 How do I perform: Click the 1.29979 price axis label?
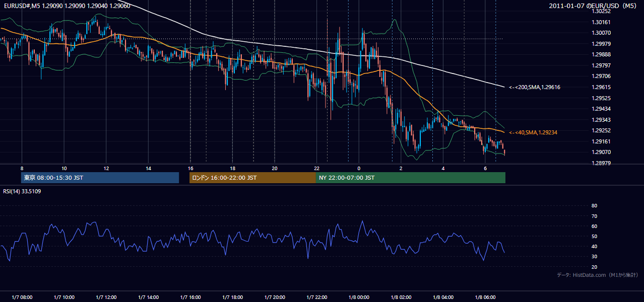click(601, 44)
